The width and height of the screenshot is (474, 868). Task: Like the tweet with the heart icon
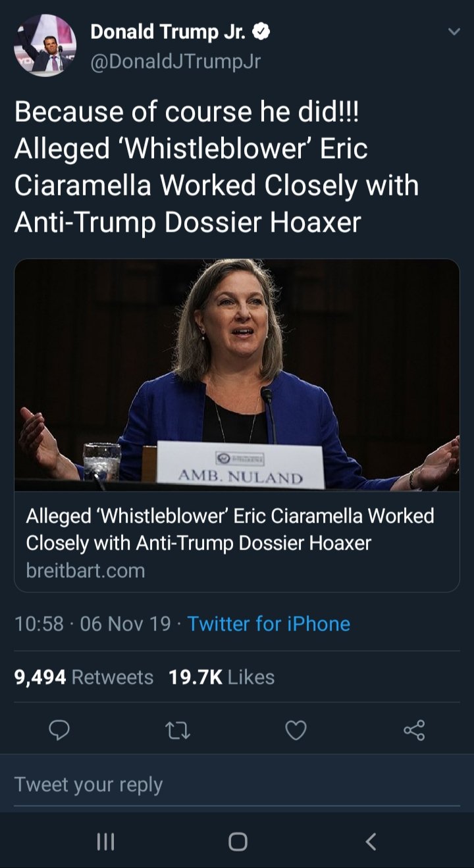click(x=296, y=730)
